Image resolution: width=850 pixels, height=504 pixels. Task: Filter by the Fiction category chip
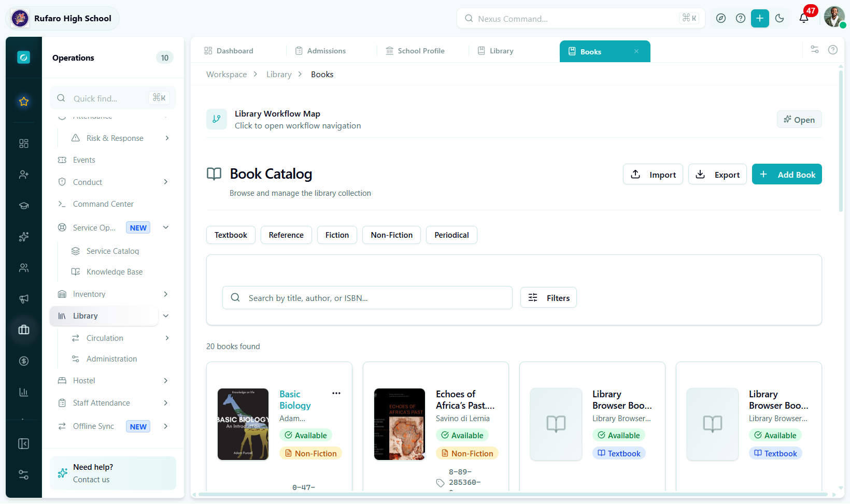(x=337, y=235)
